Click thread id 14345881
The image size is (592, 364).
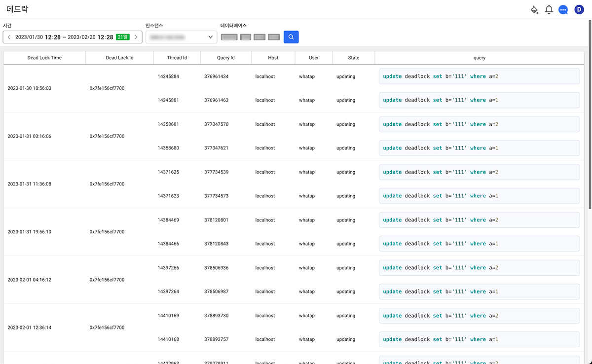click(168, 100)
